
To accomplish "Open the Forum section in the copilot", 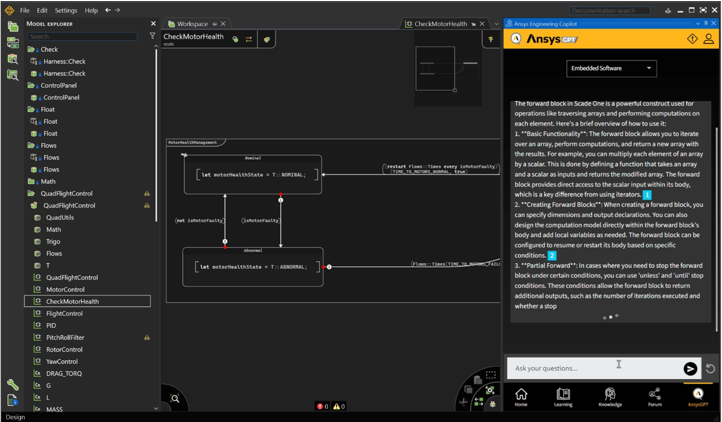I will click(x=654, y=398).
